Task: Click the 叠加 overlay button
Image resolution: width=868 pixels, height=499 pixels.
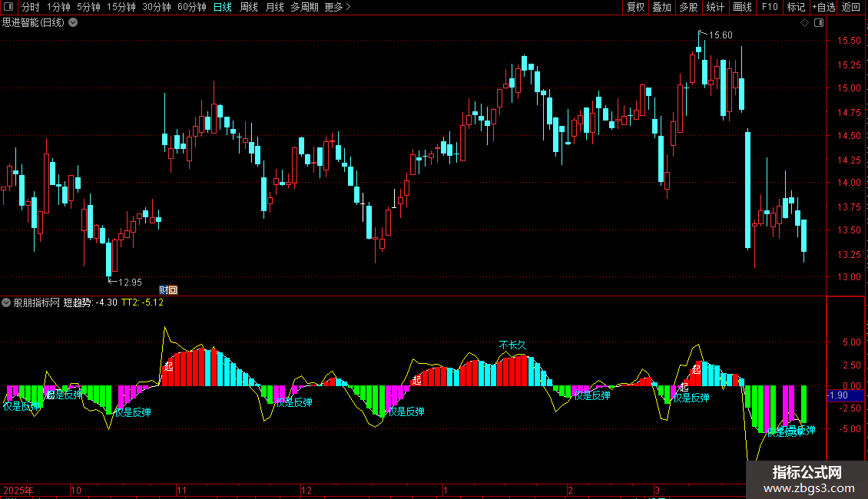Action: coord(661,7)
